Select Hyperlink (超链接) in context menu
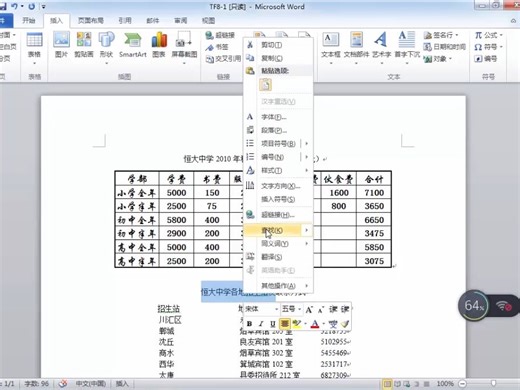 (279, 215)
